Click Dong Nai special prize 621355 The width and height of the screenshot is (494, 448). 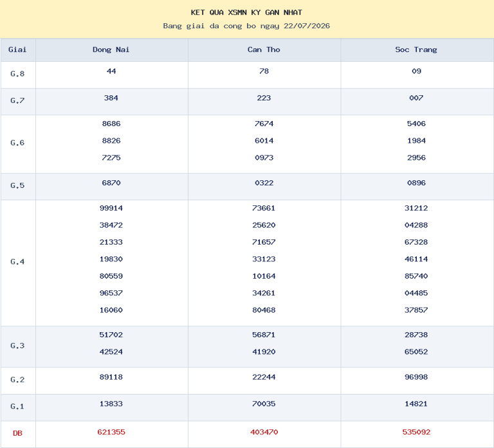click(111, 432)
